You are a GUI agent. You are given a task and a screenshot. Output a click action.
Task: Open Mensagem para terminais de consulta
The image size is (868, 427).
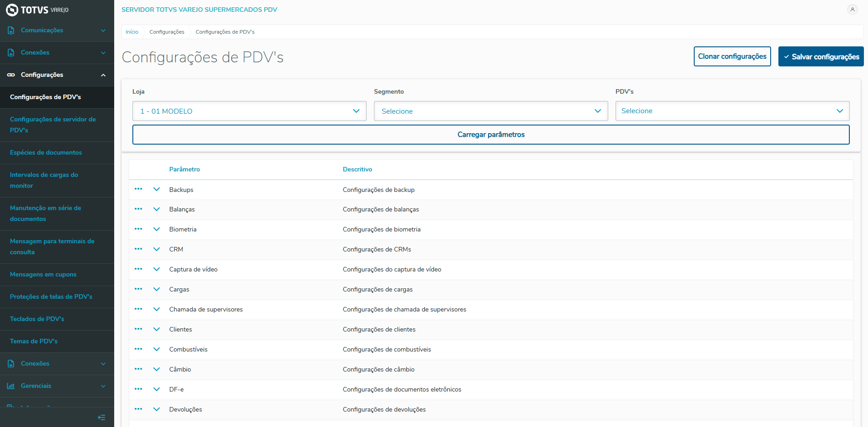[57, 247]
